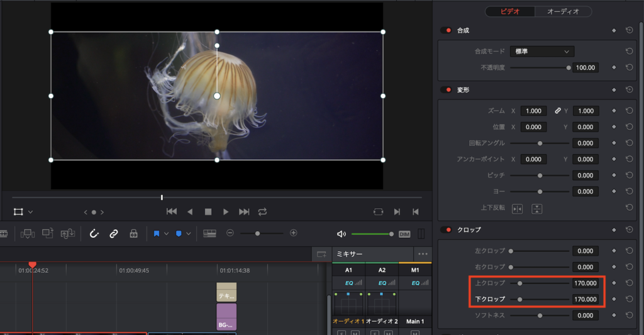Click the 不透明度 slider handle
Screen dimensions: 644x335
[x=569, y=67]
